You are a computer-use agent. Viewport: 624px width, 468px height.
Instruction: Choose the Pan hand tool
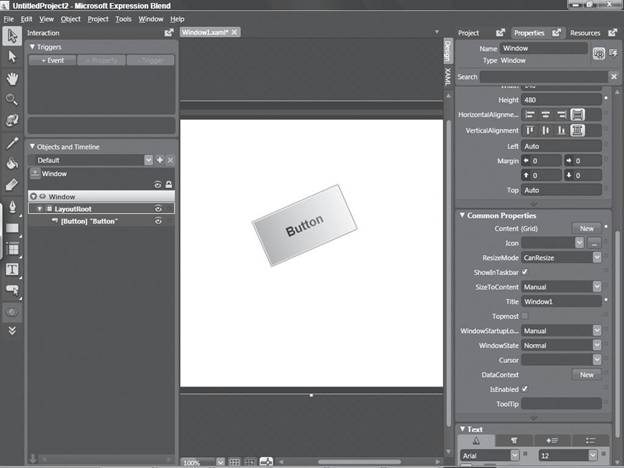pos(12,79)
